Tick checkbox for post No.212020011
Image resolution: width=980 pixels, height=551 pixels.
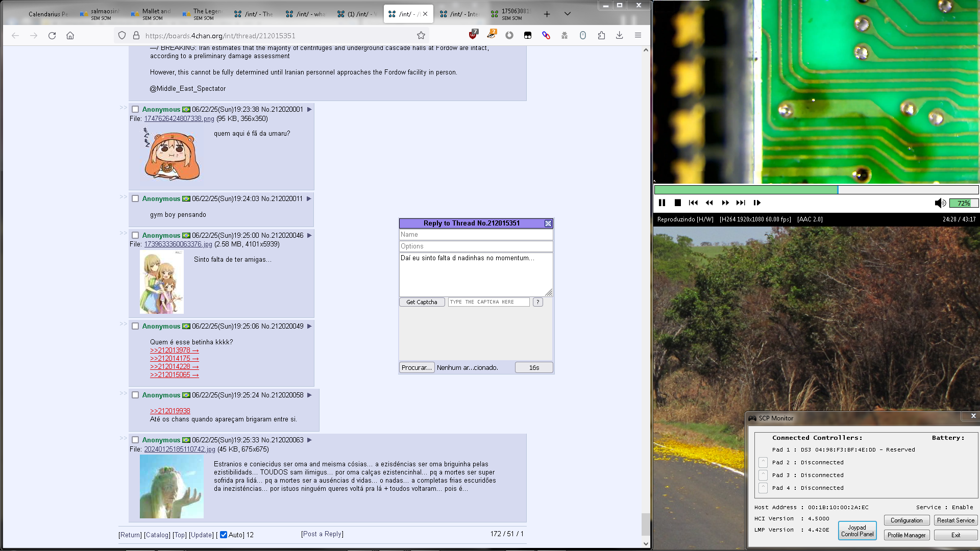pos(135,198)
